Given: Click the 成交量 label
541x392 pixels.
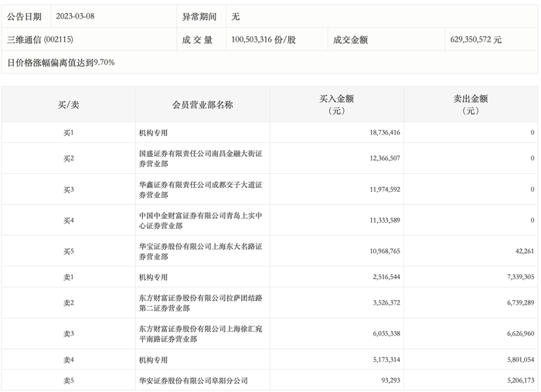Looking at the screenshot, I should click(x=197, y=39).
